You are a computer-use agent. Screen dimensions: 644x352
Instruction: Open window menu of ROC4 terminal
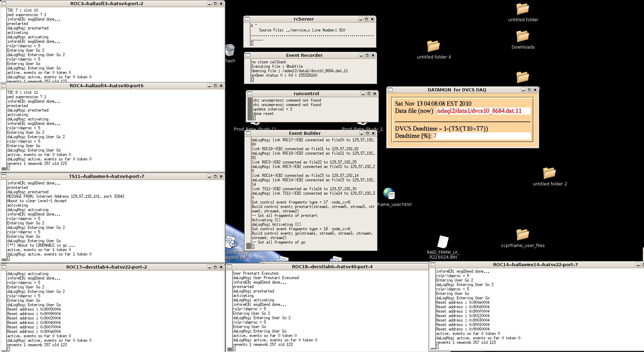pos(4,86)
